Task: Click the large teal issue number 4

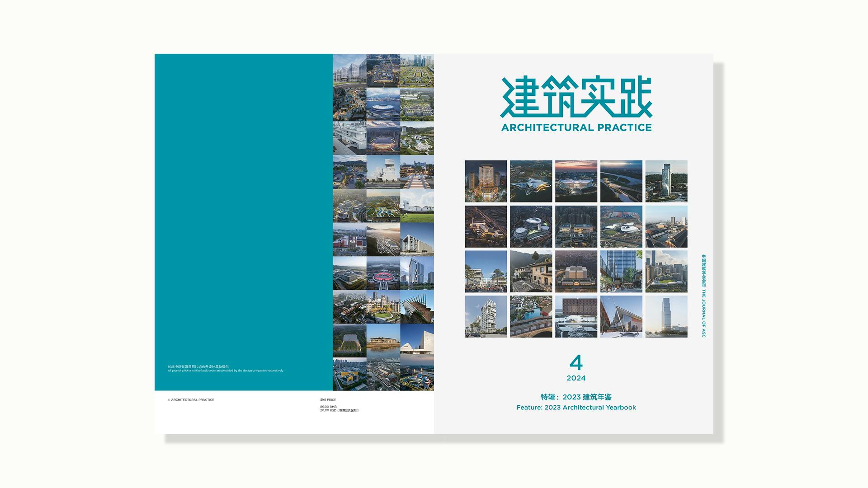Action: coord(576,362)
